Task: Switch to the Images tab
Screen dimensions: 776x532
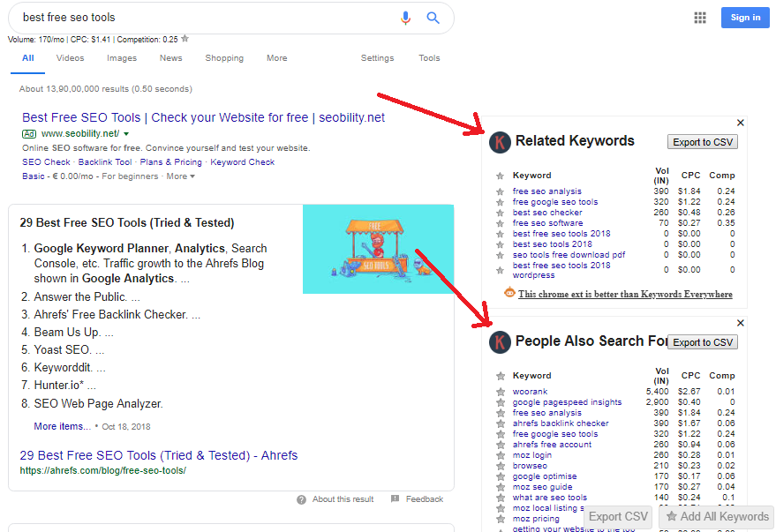Action: pyautogui.click(x=122, y=58)
